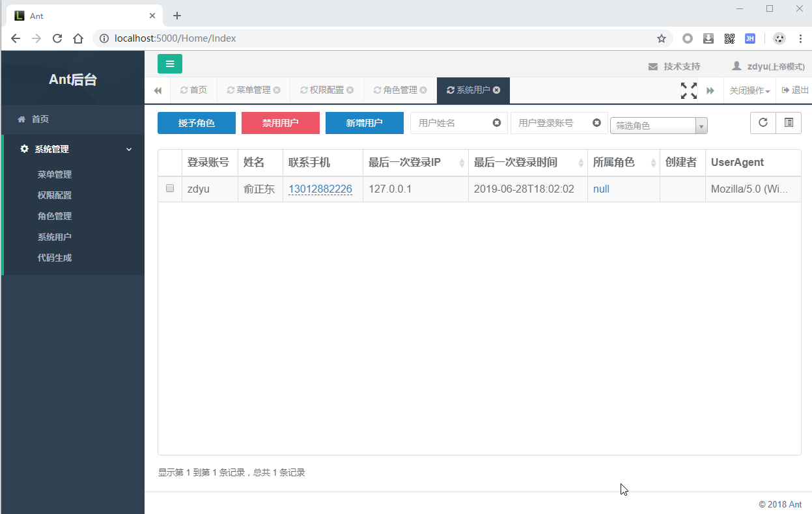
Task: Refresh the user table with the reload icon
Action: click(x=763, y=122)
